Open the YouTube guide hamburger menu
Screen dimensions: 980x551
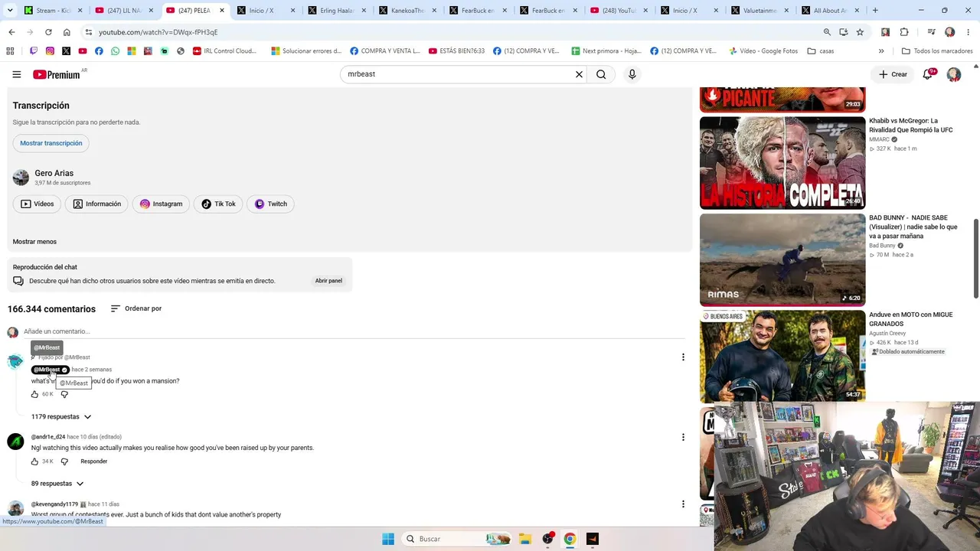(x=17, y=74)
